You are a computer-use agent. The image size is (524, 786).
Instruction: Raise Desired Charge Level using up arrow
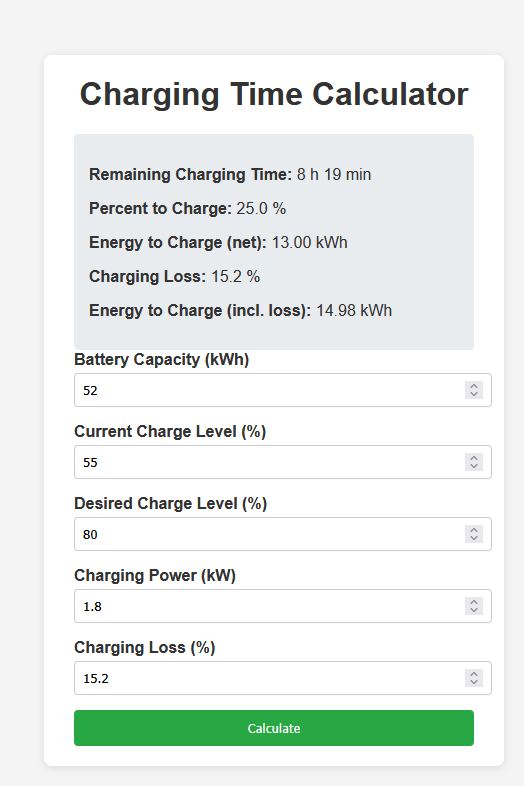(474, 529)
